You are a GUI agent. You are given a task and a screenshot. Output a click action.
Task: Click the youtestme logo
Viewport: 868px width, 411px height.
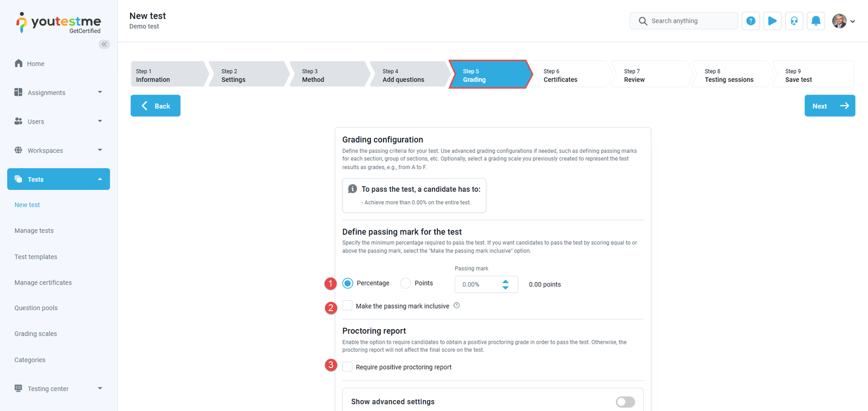pos(59,23)
